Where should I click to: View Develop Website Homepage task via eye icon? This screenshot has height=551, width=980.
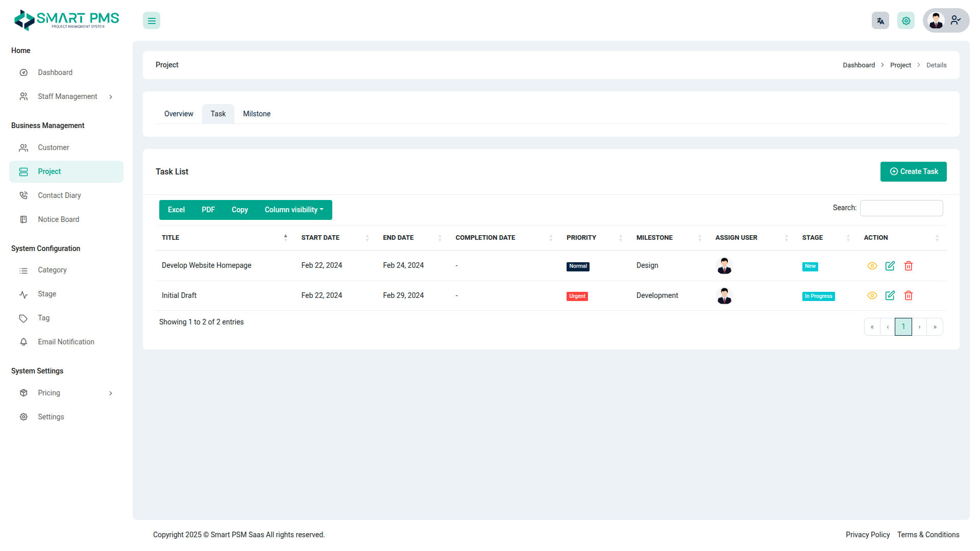click(872, 266)
